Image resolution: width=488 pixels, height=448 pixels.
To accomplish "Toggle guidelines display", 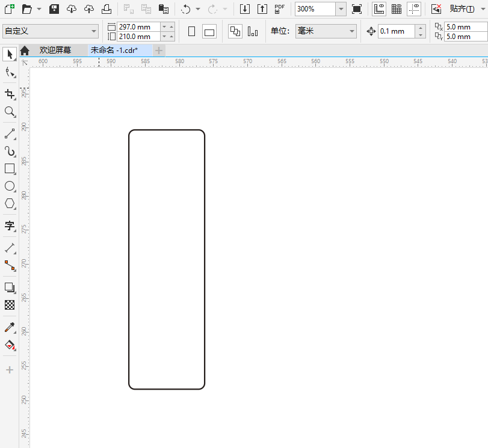I will 414,9.
